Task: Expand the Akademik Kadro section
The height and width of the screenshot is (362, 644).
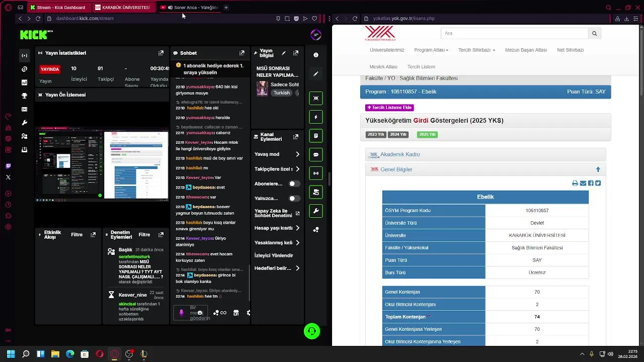Action: point(399,154)
